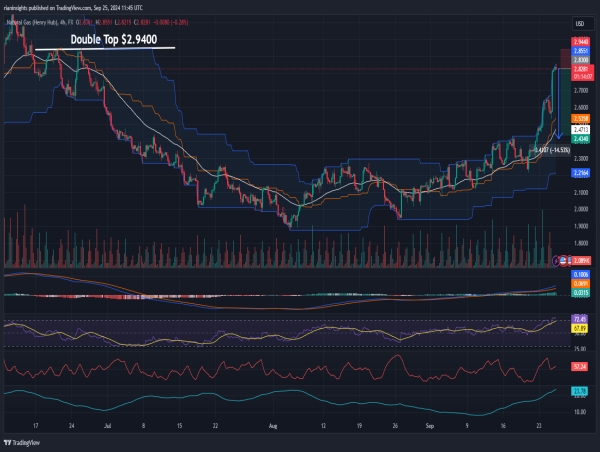This screenshot has width=600, height=452.
Task: Click the blue downward projection arrow
Action: pyautogui.click(x=559, y=103)
